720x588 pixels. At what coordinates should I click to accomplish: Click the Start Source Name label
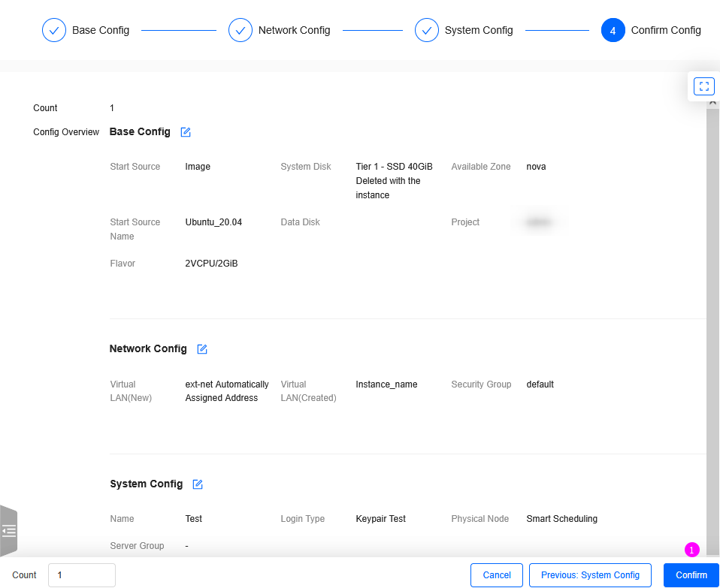point(135,229)
